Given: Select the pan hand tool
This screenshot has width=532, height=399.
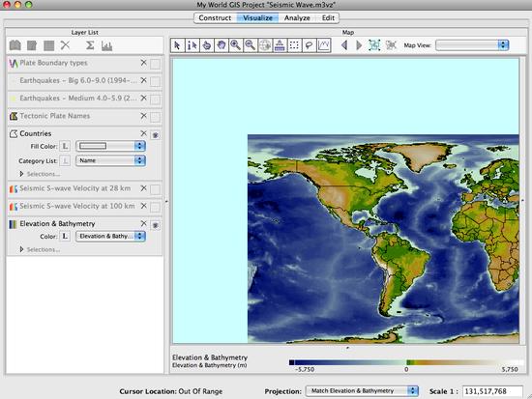Looking at the screenshot, I should click(x=221, y=45).
